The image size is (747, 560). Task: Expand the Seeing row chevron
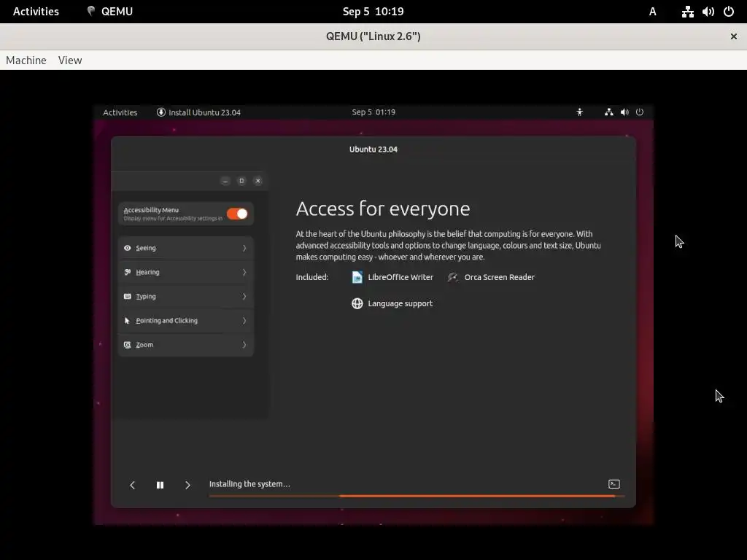click(244, 248)
